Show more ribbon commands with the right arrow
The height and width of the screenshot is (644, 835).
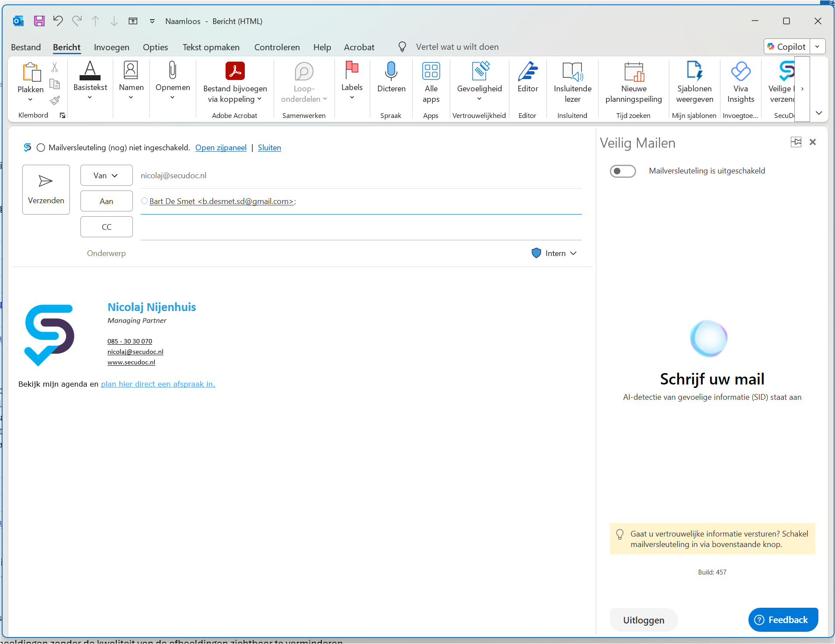802,89
